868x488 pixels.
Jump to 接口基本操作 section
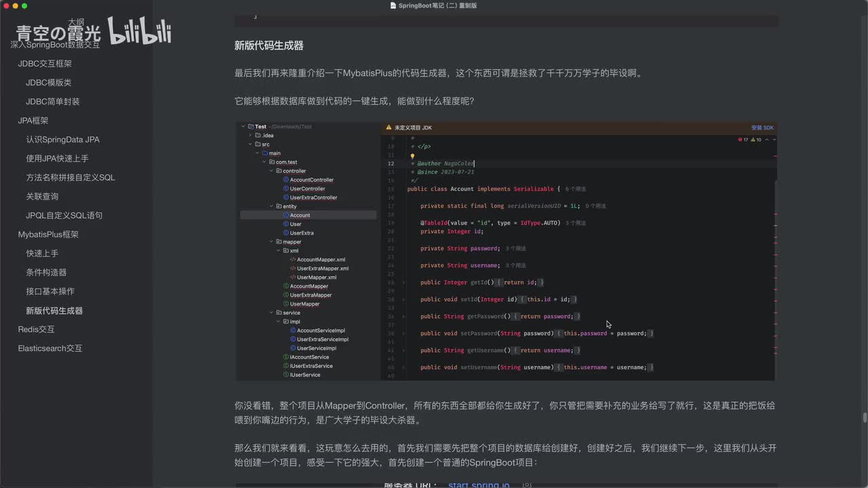tap(50, 291)
